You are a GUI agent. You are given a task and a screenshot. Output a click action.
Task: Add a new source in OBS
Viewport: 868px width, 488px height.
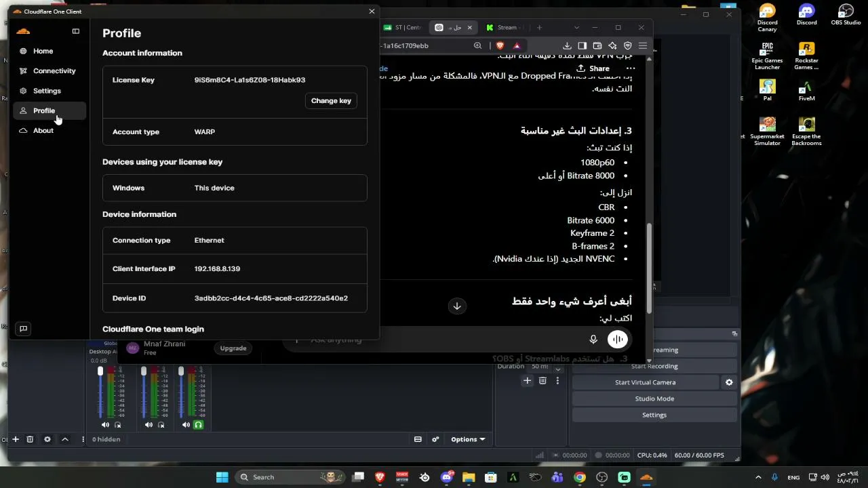pos(16,439)
